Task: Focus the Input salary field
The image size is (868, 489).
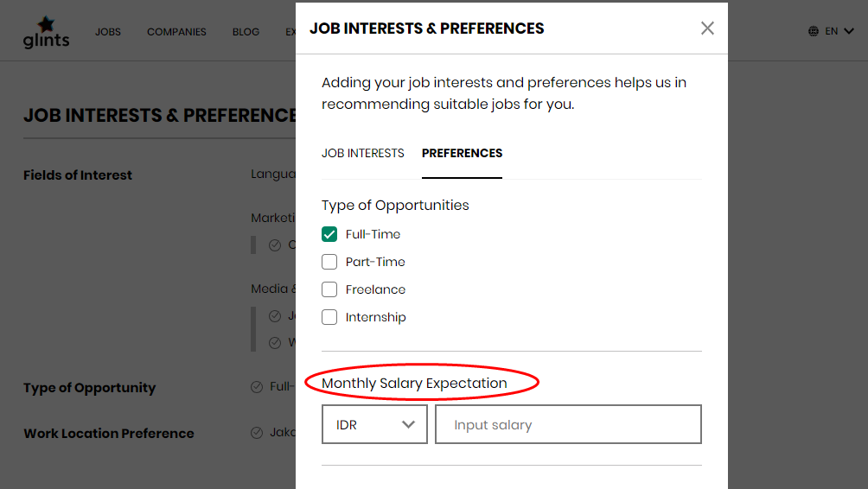Action: [x=568, y=424]
